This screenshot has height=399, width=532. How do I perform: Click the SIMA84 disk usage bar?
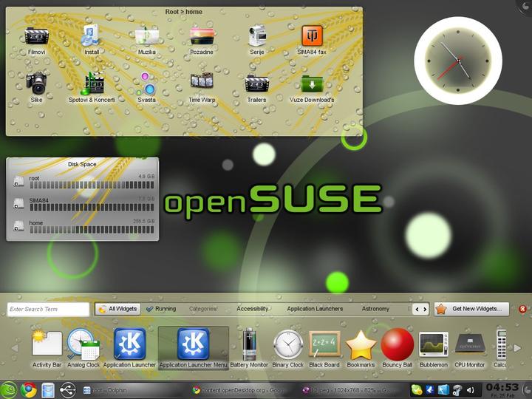coord(92,208)
